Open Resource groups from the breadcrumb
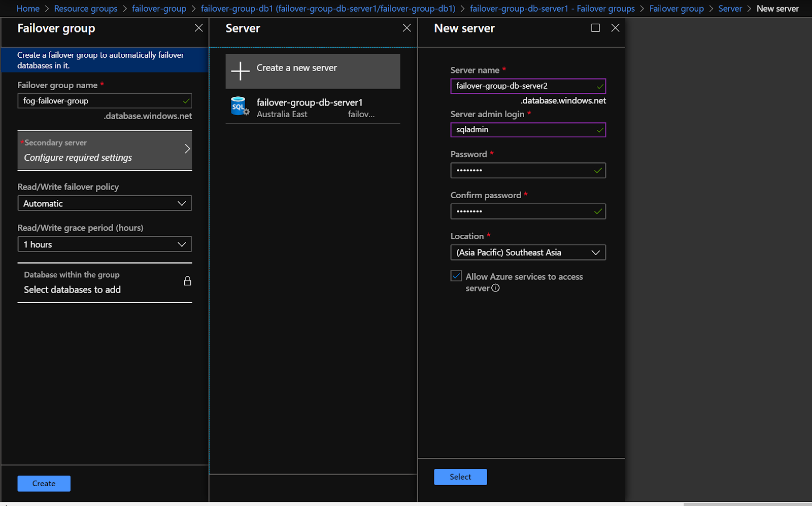Screen dimensions: 812x506 click(85, 8)
